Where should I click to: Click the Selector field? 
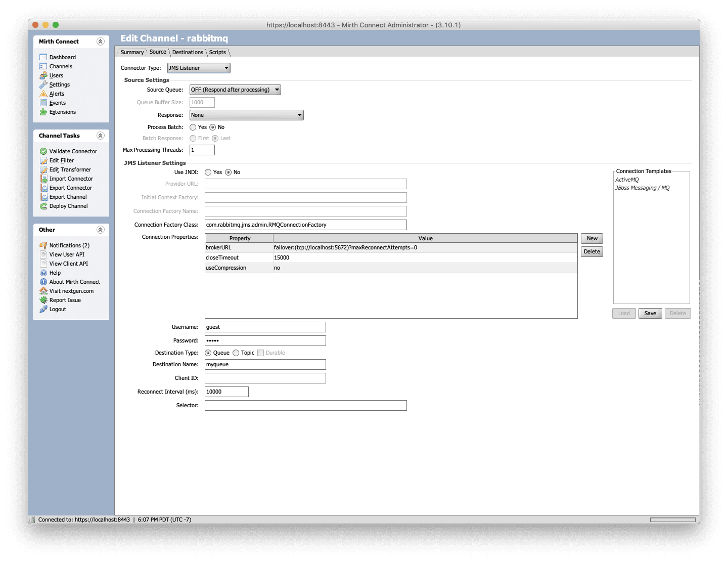click(306, 405)
